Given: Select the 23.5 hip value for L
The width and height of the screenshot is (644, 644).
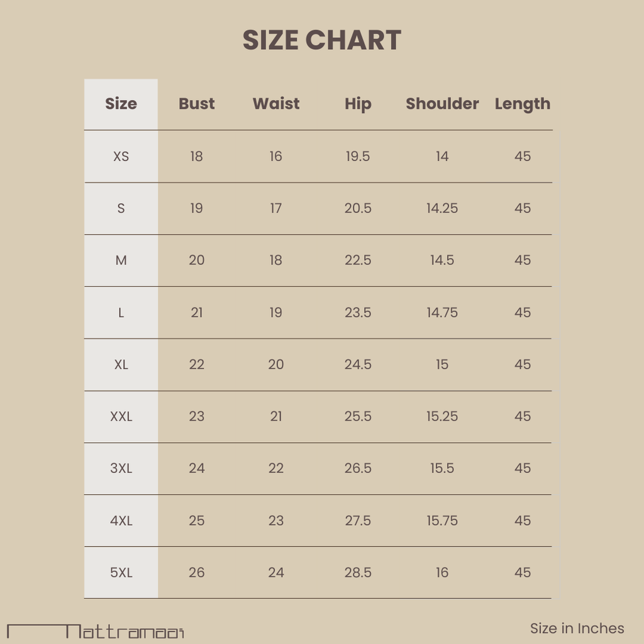Looking at the screenshot, I should click(358, 313).
